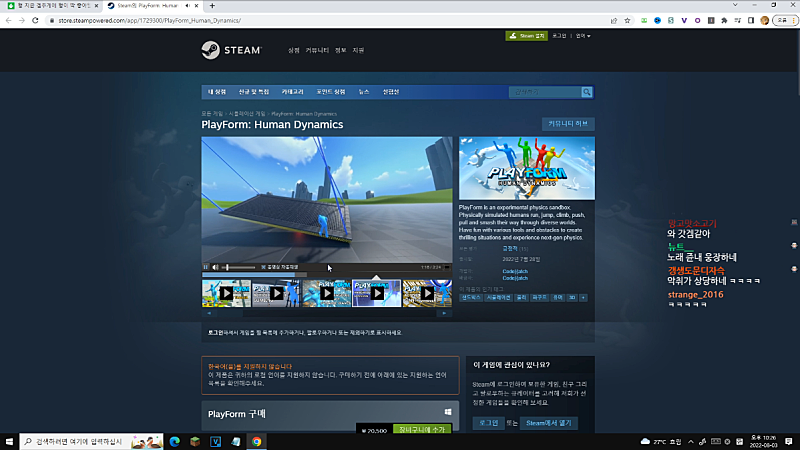This screenshot has height=450, width=800.
Task: Open the trailer in fullscreen
Action: click(x=447, y=267)
